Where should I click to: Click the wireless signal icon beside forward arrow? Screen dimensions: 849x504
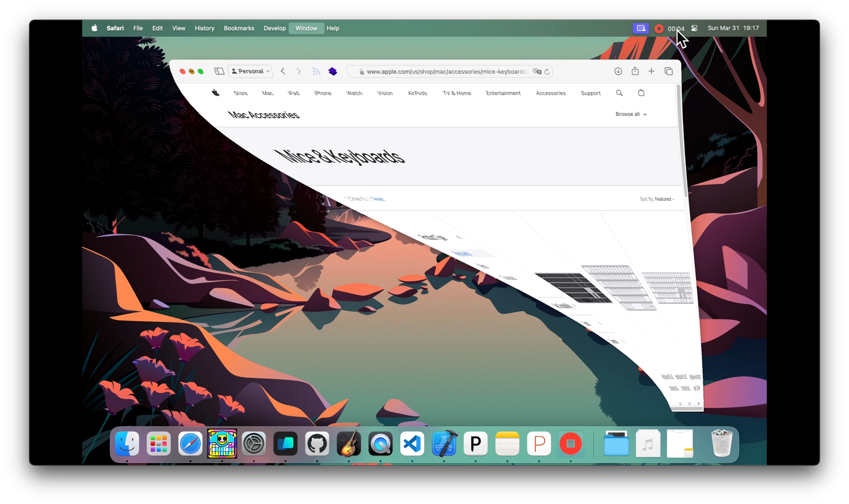[316, 71]
